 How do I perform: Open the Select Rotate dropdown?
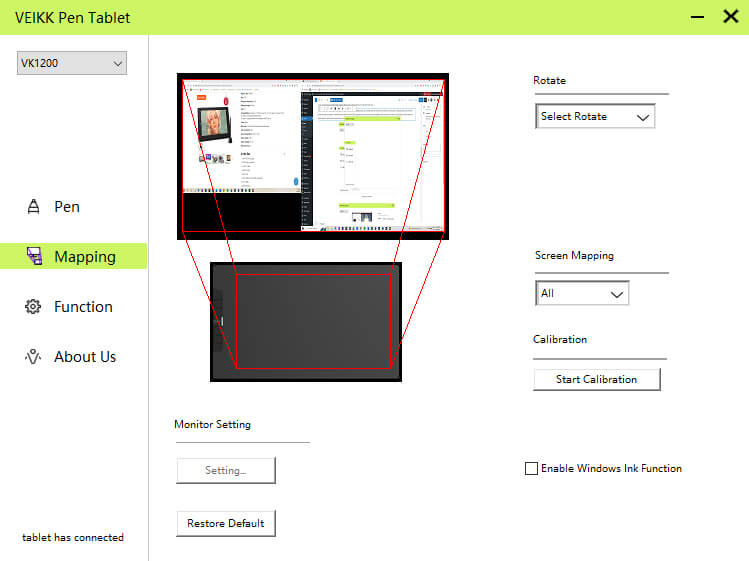point(595,116)
